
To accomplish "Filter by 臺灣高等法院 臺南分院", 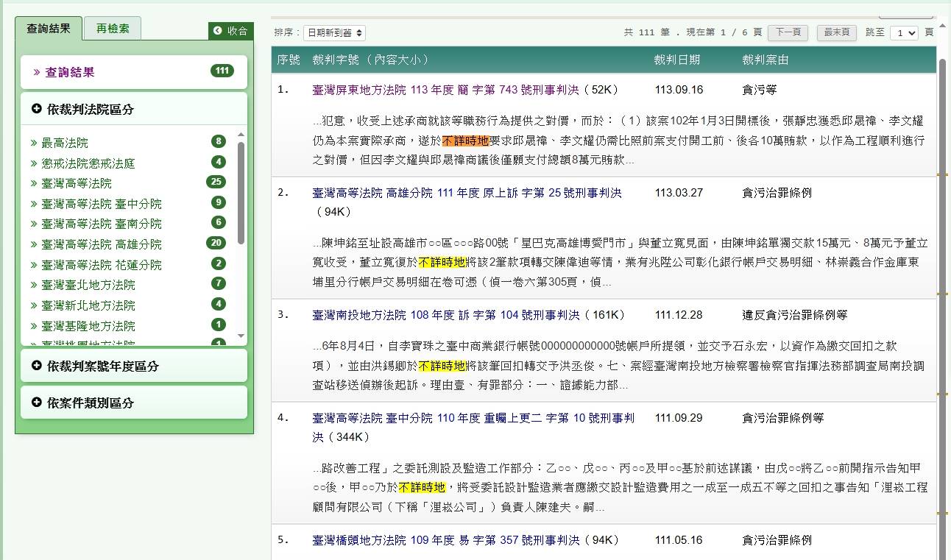I will coord(102,224).
